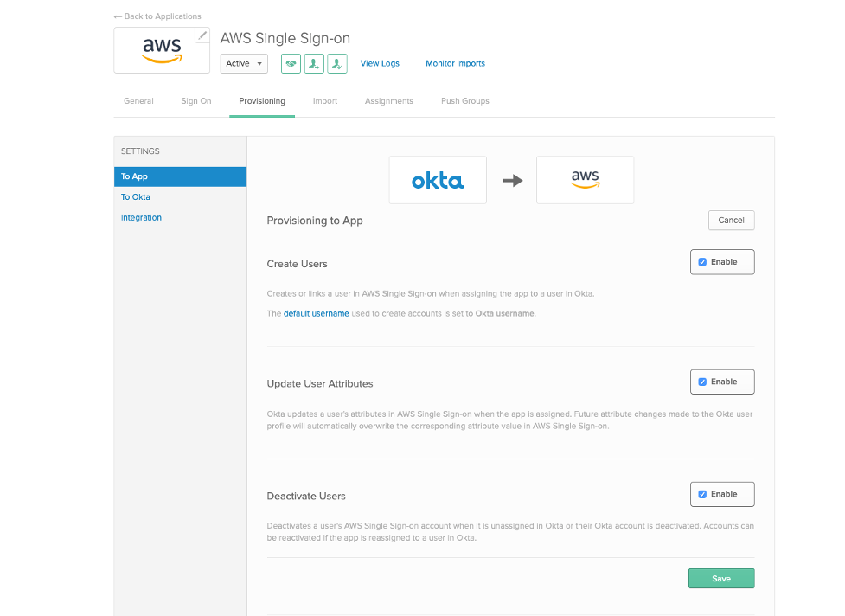The height and width of the screenshot is (616, 845).
Task: Open the Assignments tab
Action: pyautogui.click(x=389, y=100)
